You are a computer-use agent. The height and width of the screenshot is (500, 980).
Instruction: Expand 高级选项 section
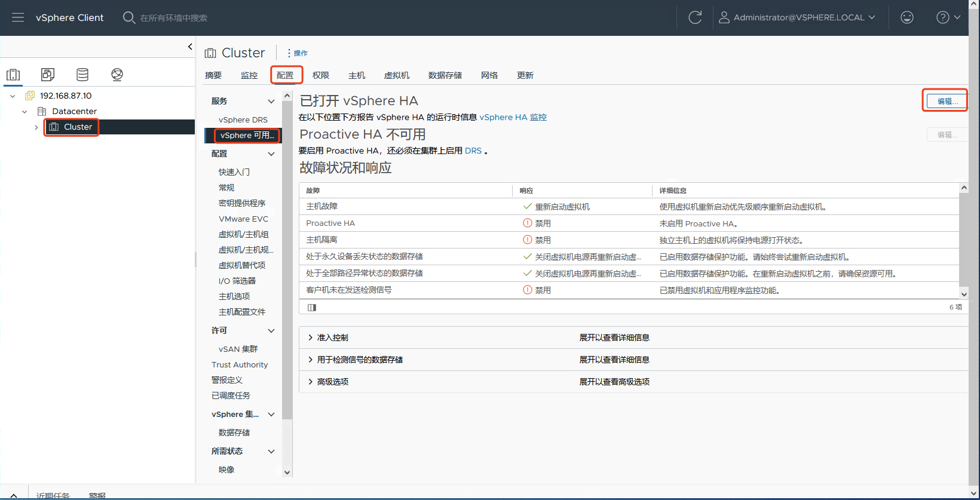(x=310, y=382)
